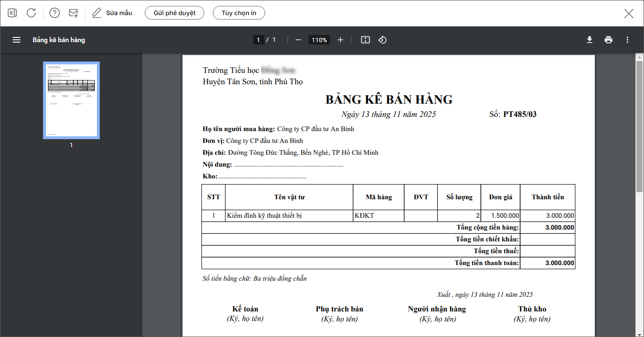Click the Excel export icon
644x337 pixels.
click(x=12, y=13)
